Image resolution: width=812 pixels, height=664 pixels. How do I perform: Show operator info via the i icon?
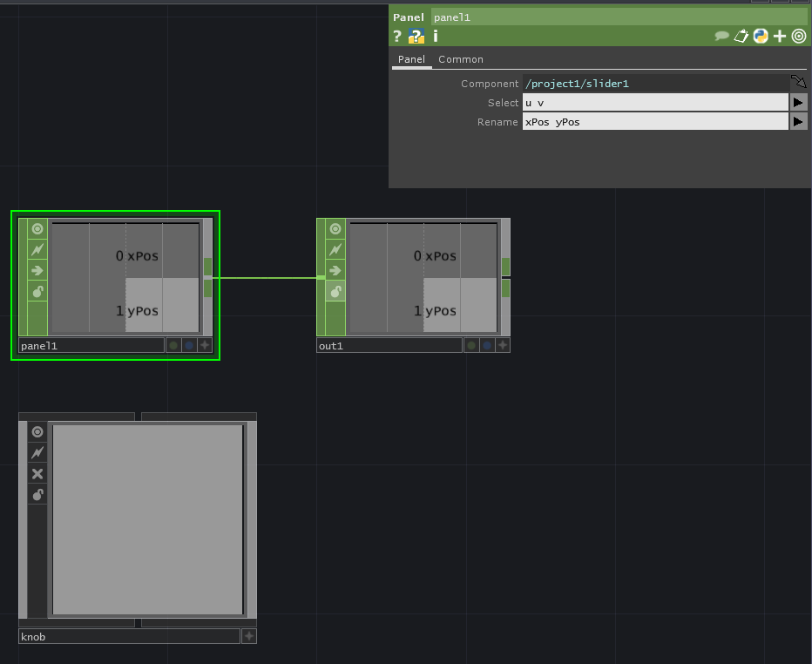pos(436,36)
